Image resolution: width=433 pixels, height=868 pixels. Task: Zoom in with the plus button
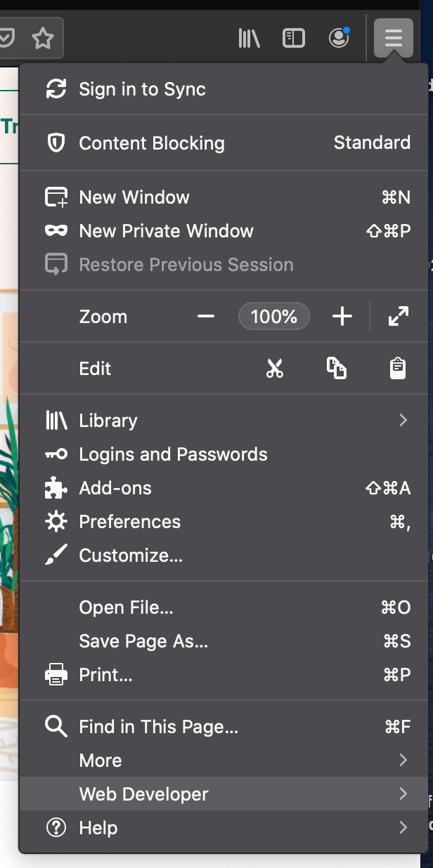pos(342,317)
